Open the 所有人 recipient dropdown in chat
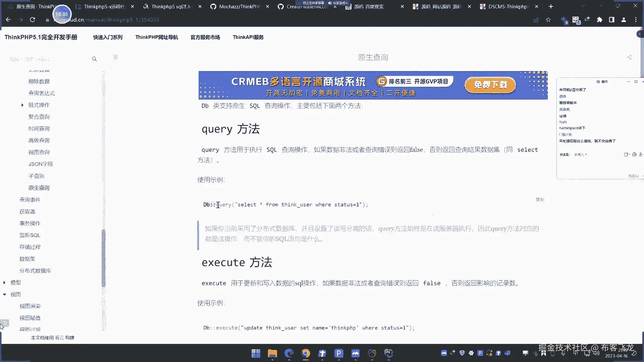This screenshot has width=644, height=362. coord(580,155)
